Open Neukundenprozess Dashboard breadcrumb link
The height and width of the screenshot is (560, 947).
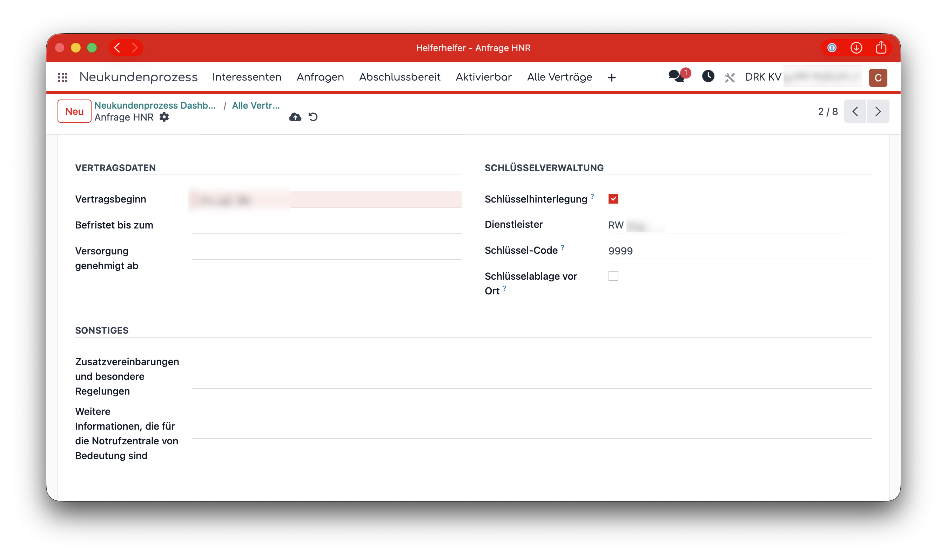[x=155, y=105]
